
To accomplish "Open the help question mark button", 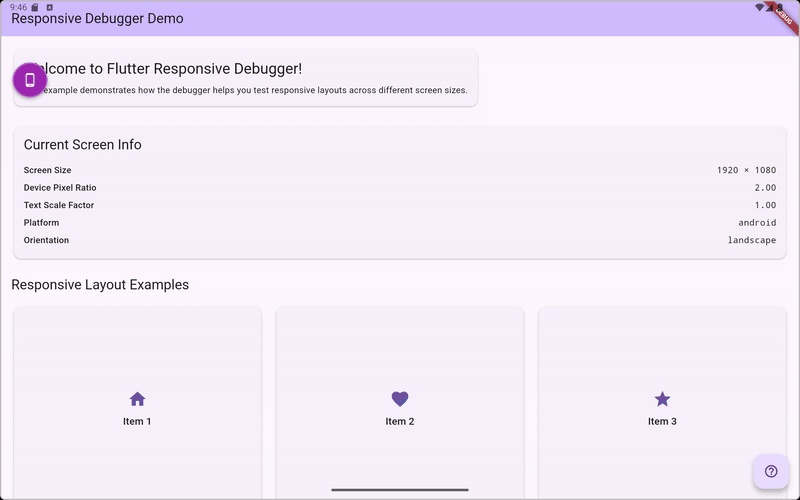I will click(771, 471).
